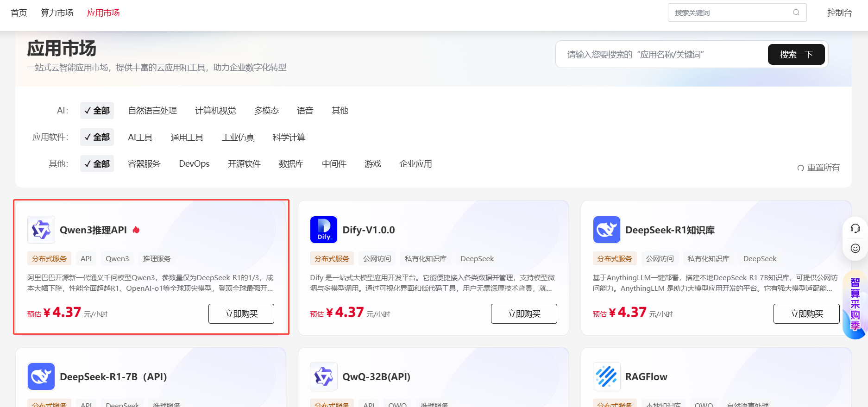Buy DeepSeek-R1知识库 with 立即购买
This screenshot has height=407, width=868.
[806, 314]
